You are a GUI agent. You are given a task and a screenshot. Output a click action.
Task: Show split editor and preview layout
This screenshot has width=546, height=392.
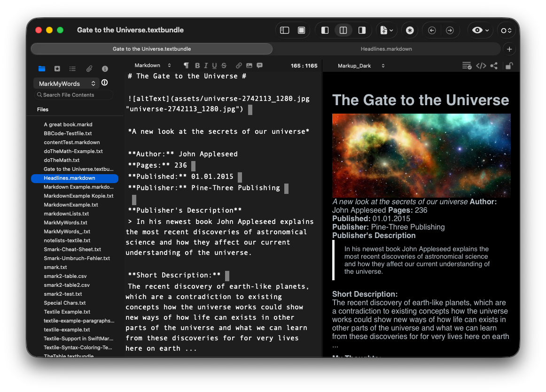343,31
